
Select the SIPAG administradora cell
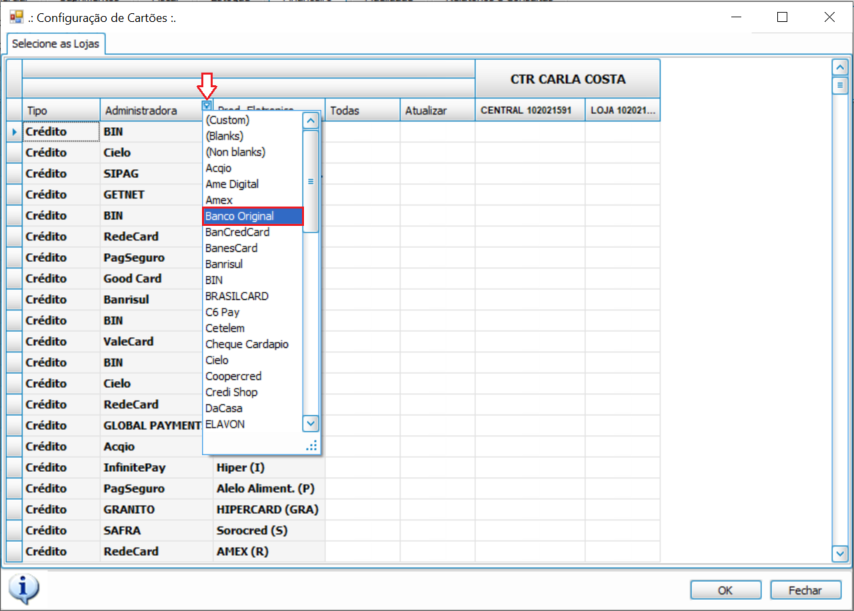[x=151, y=174]
